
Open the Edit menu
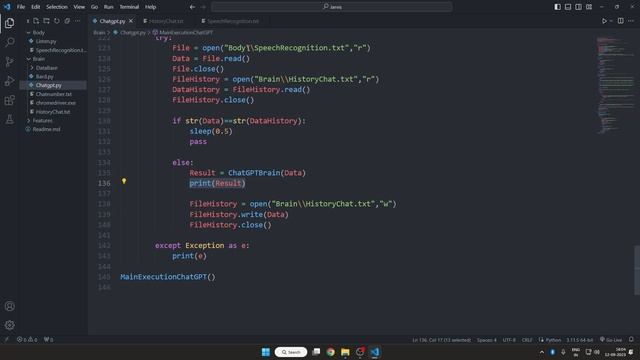pos(36,7)
